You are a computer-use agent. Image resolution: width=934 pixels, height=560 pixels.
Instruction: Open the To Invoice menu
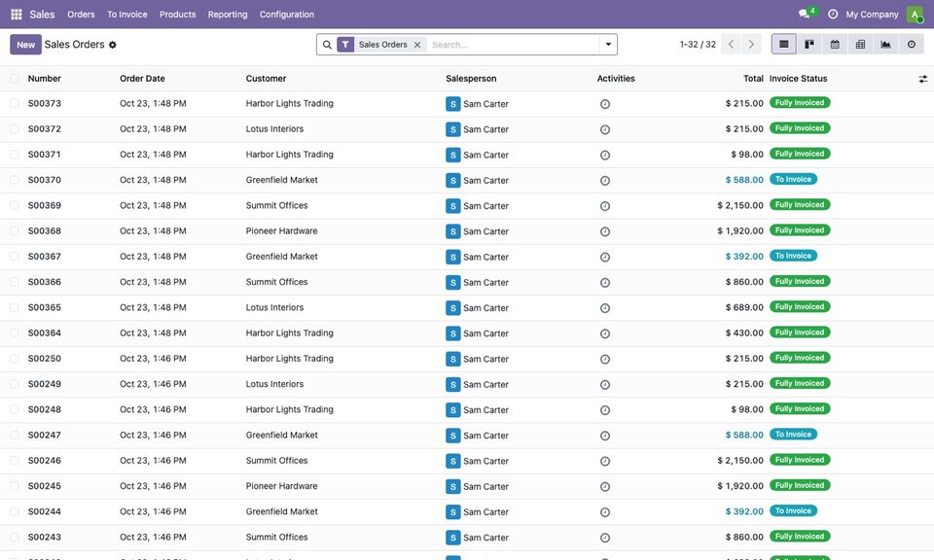(126, 15)
